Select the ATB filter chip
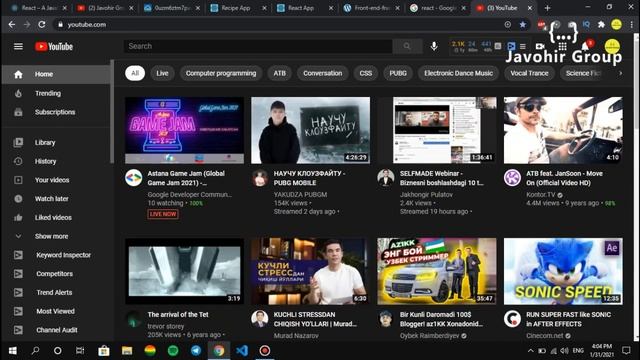The height and width of the screenshot is (360, 640). 280,73
